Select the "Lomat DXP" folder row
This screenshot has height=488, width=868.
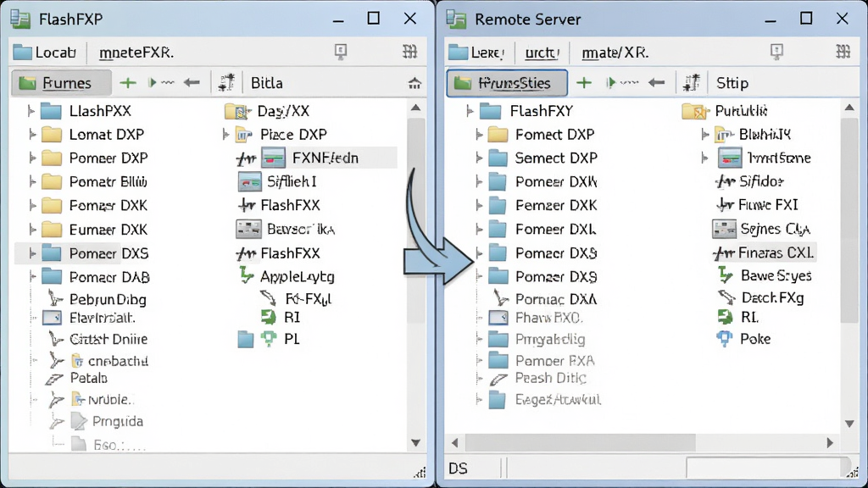[86, 135]
